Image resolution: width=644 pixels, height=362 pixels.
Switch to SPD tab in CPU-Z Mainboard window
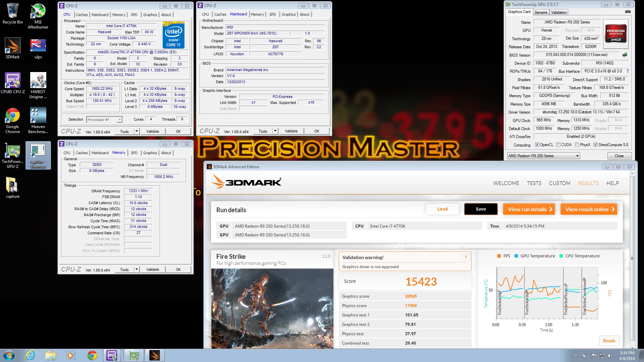click(x=272, y=14)
